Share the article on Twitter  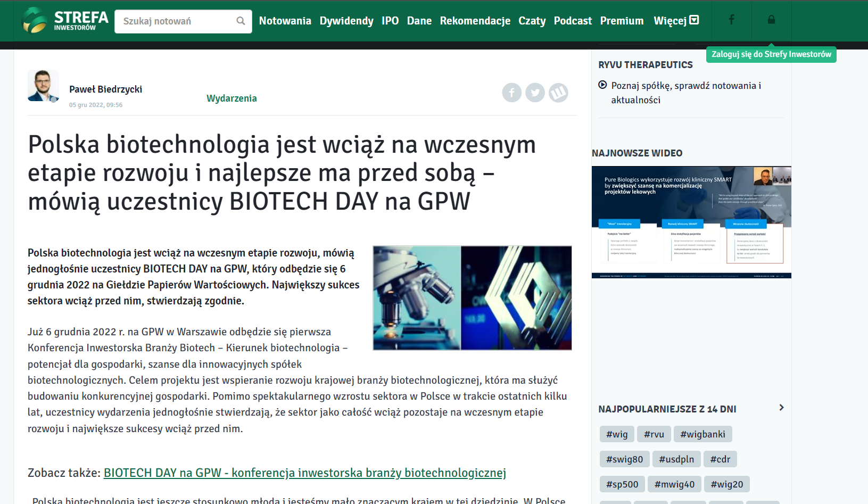tap(535, 93)
